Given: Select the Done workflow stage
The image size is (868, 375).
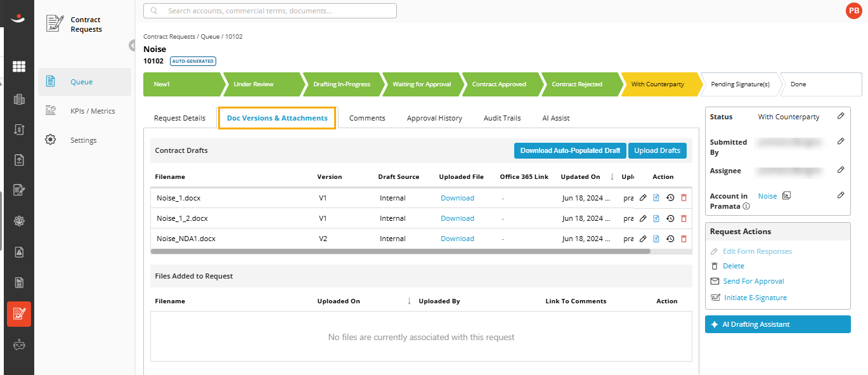Looking at the screenshot, I should pos(820,84).
